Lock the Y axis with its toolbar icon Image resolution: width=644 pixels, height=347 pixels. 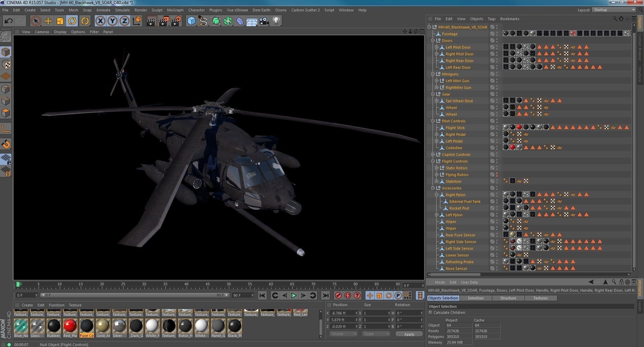(x=112, y=21)
